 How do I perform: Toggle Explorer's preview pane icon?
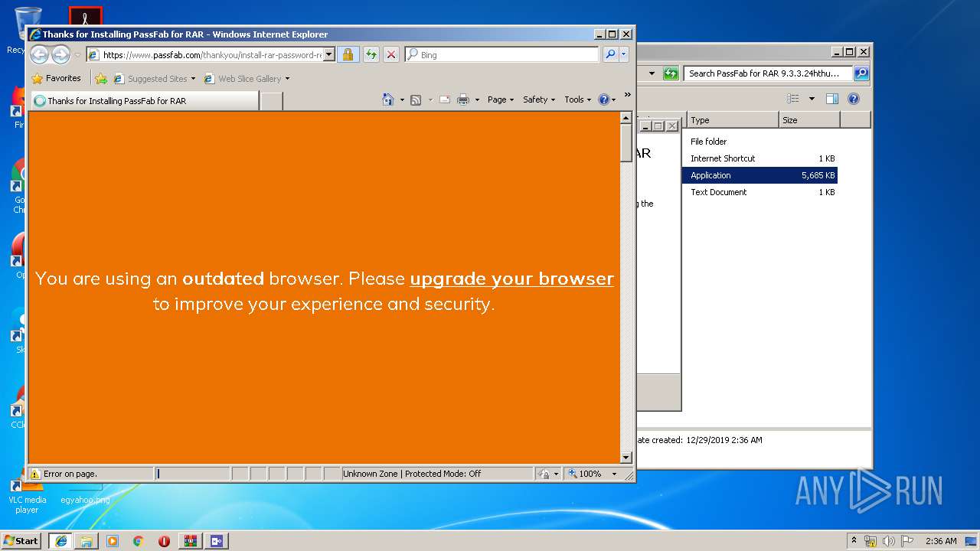point(832,99)
